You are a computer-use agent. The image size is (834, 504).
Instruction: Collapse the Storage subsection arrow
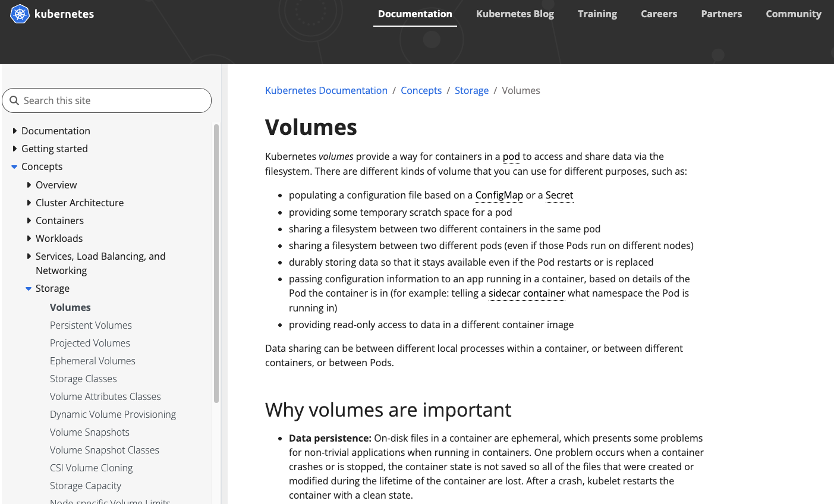[x=29, y=289]
